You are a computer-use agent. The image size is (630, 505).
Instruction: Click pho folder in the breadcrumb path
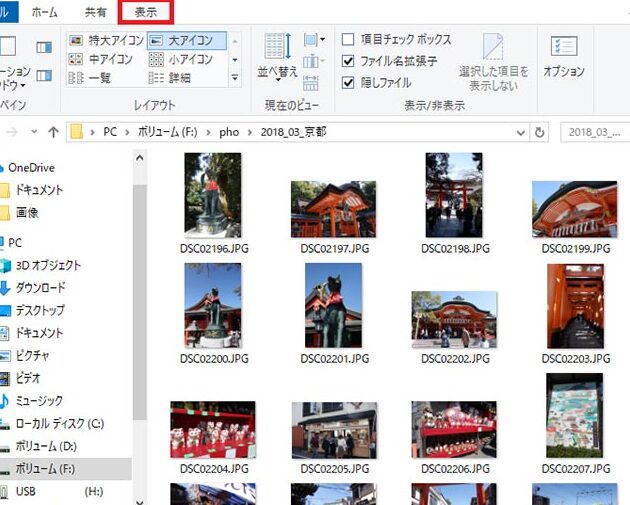coord(229,132)
